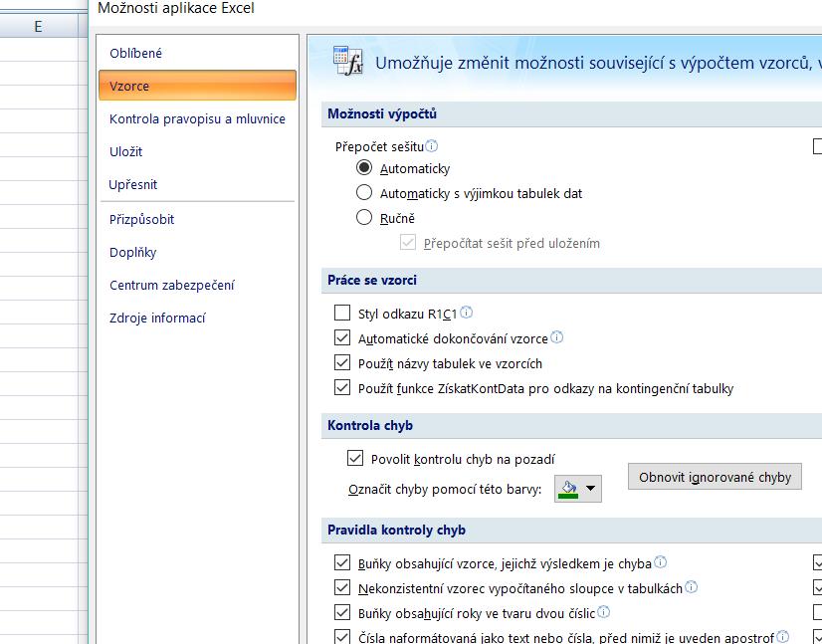Image resolution: width=822 pixels, height=644 pixels.
Task: Click the Pravidla kontroly chyb header
Action: (396, 530)
